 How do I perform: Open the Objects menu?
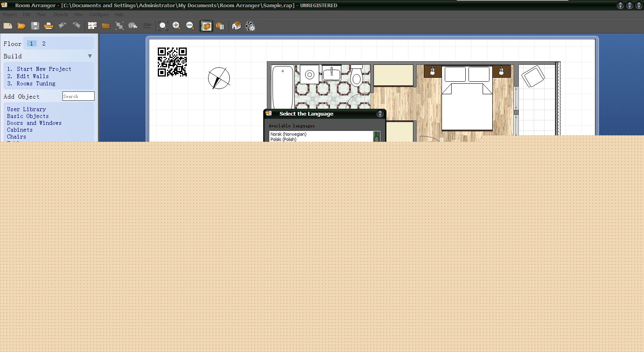click(x=60, y=14)
